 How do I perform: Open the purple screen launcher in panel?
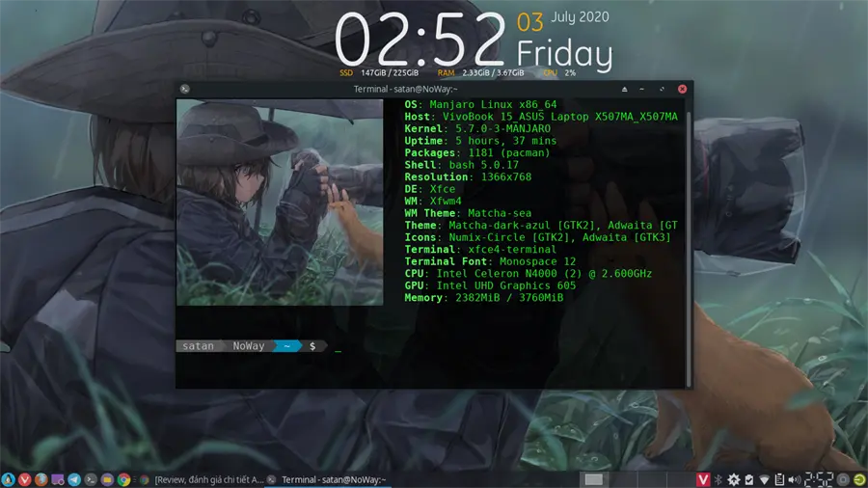tap(58, 479)
